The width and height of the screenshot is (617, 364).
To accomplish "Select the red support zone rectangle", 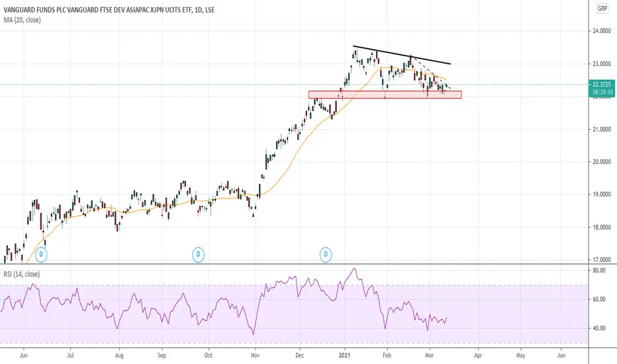I will pyautogui.click(x=385, y=95).
